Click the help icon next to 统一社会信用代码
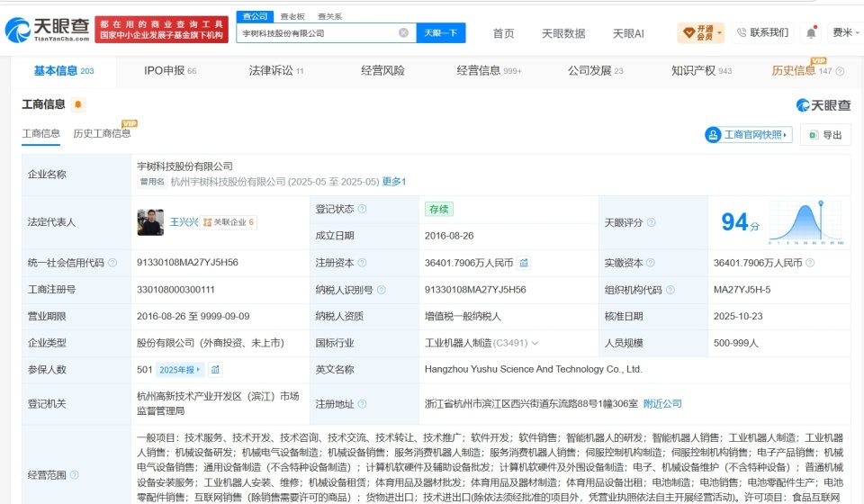 click(112, 263)
